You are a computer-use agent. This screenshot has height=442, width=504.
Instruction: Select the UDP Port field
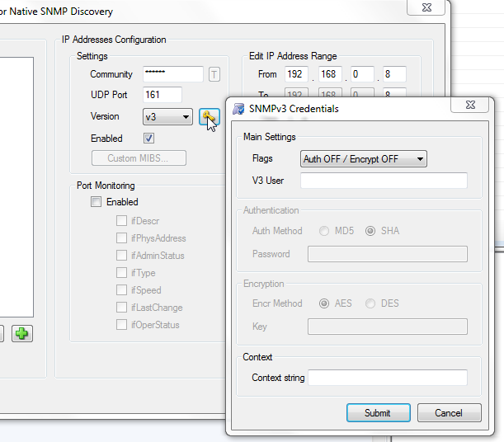tap(162, 95)
